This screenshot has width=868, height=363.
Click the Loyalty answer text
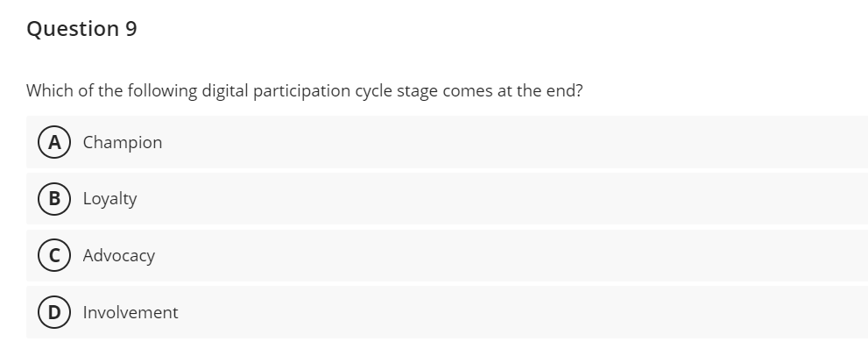[110, 199]
